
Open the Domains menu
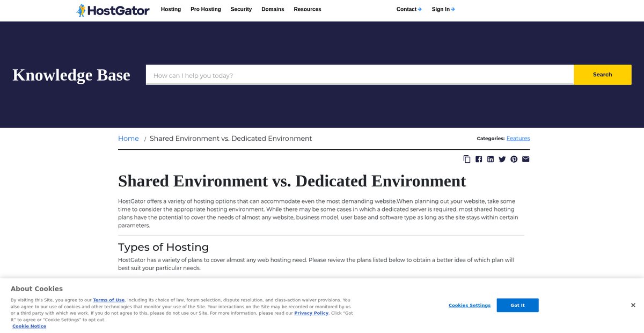coord(273,9)
